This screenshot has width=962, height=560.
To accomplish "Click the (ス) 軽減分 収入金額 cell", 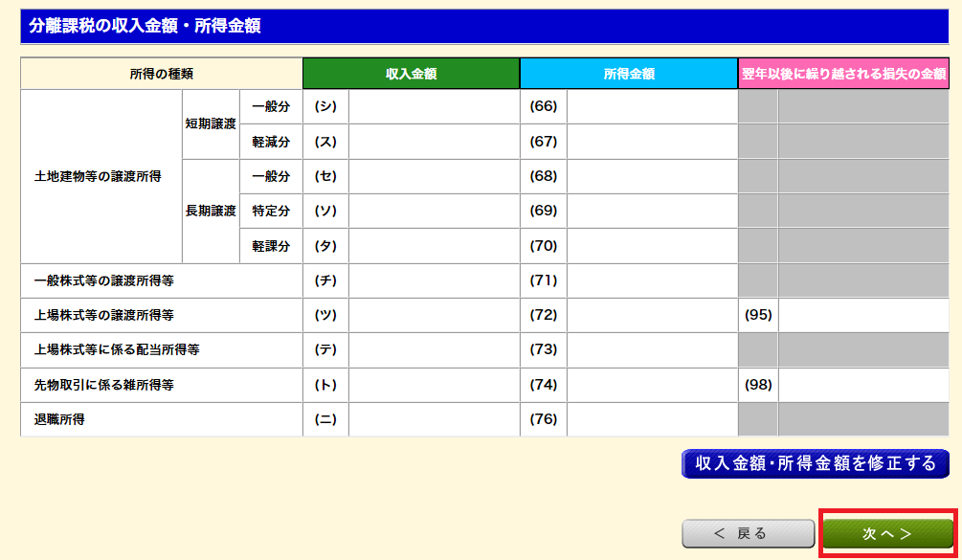I will (434, 142).
